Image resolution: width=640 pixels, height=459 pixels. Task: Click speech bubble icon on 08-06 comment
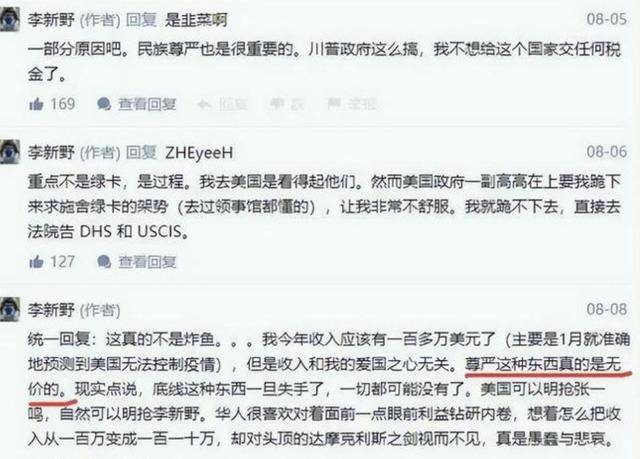coord(104,262)
